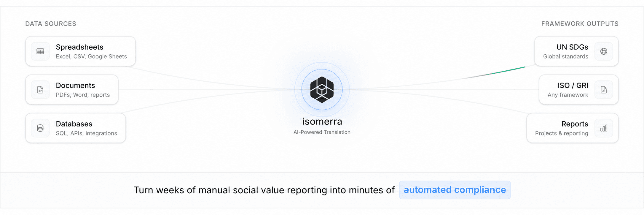Screen dimensions: 644x215
Task: Click the Reports bar chart icon
Action: click(604, 128)
